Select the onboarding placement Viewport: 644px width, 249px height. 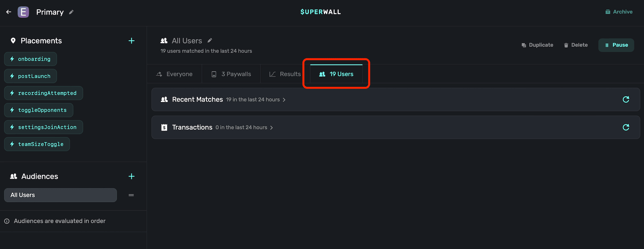point(31,59)
